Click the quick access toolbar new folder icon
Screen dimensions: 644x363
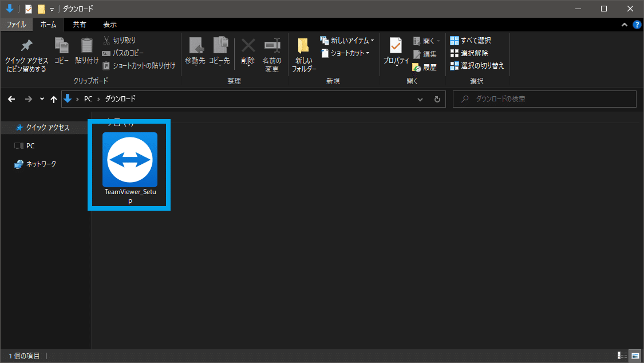[41, 9]
